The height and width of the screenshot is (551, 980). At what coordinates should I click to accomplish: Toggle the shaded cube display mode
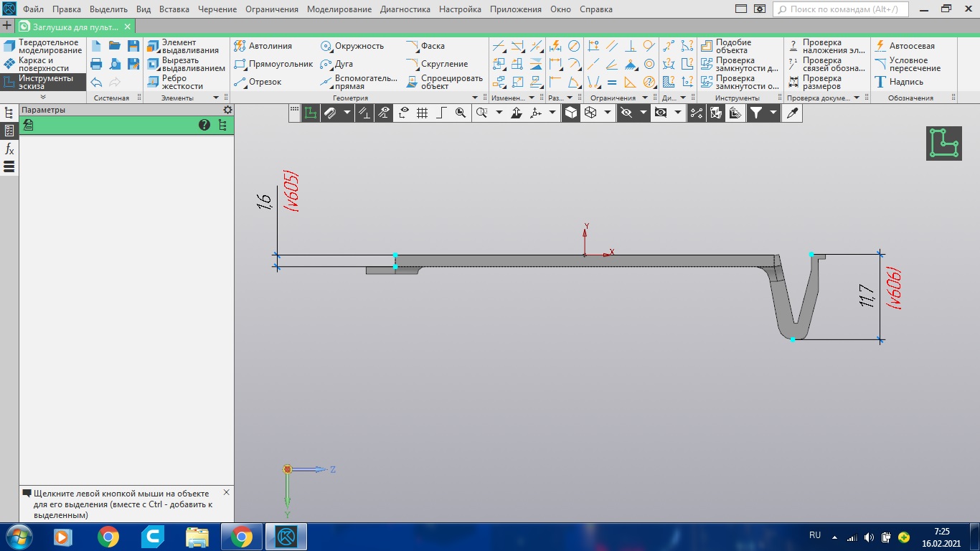coord(571,113)
